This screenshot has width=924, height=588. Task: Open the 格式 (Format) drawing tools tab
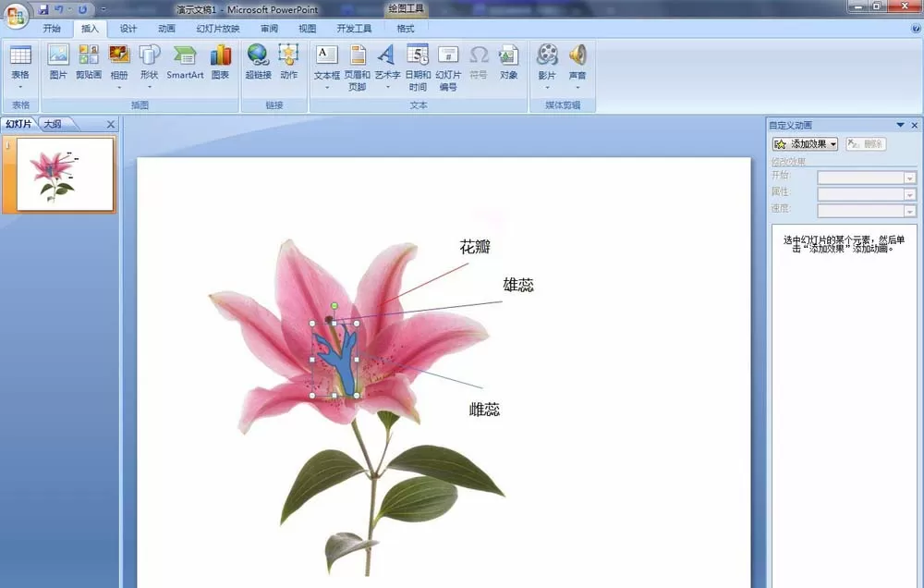tap(406, 29)
